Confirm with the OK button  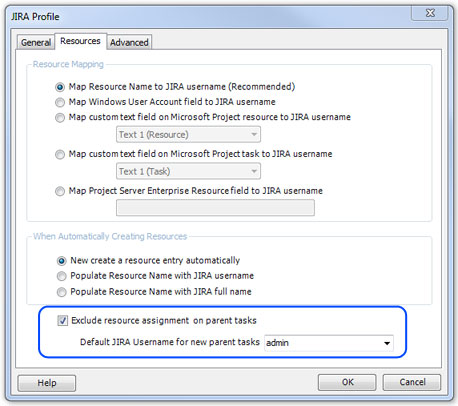click(x=347, y=382)
